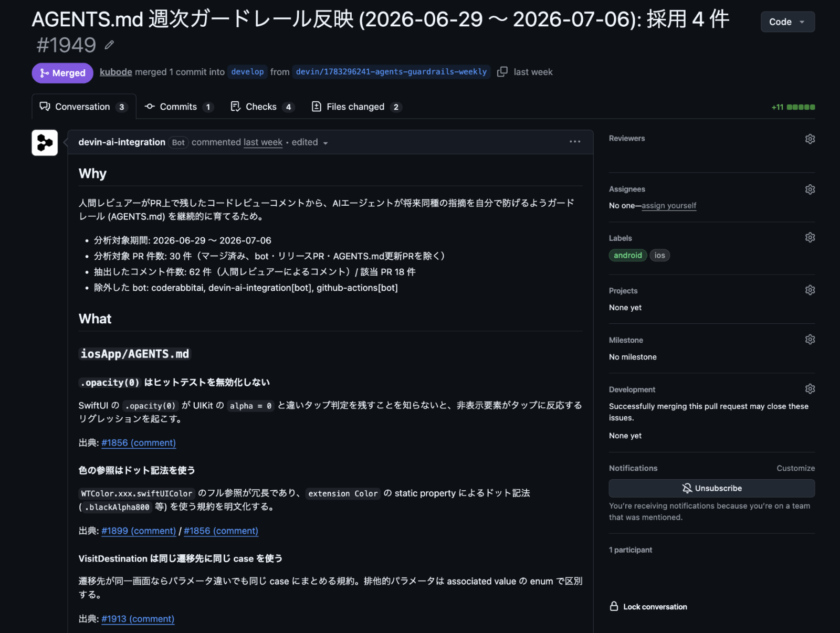840x633 pixels.
Task: Open Milestone settings gear
Action: coord(810,340)
